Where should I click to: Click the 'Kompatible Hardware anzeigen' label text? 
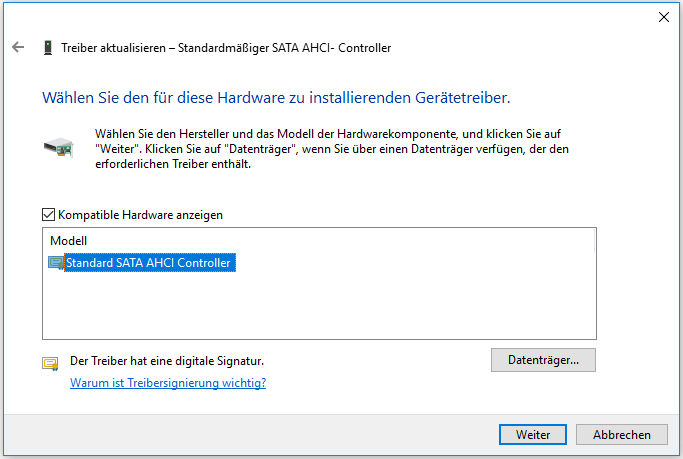pos(140,214)
